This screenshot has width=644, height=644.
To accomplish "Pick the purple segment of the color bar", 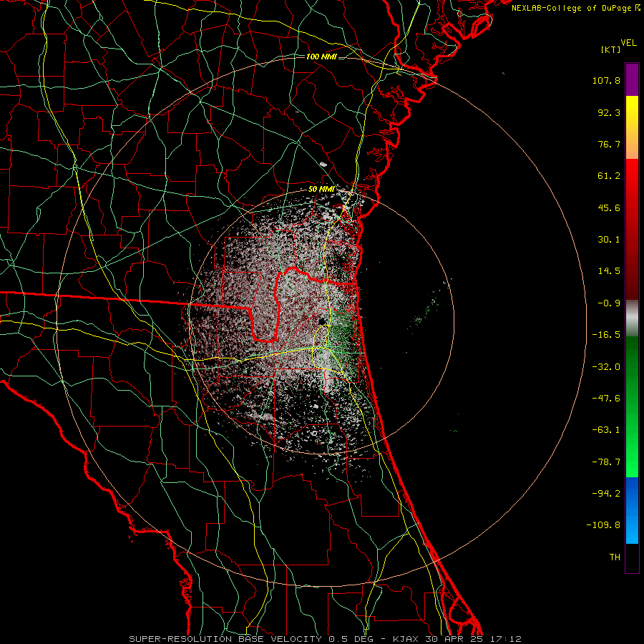I will pyautogui.click(x=632, y=79).
